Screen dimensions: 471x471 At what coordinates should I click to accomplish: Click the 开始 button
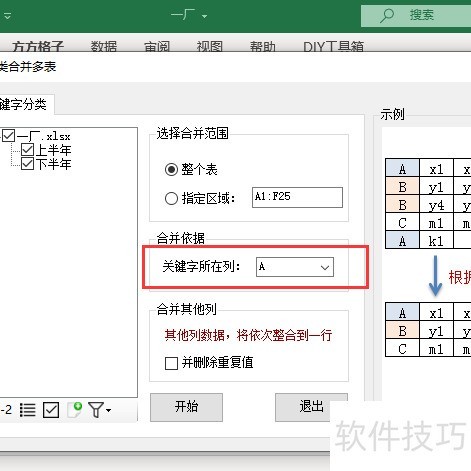pos(186,407)
